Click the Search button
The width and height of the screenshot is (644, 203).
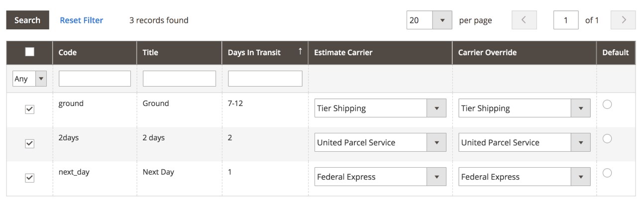pyautogui.click(x=27, y=20)
